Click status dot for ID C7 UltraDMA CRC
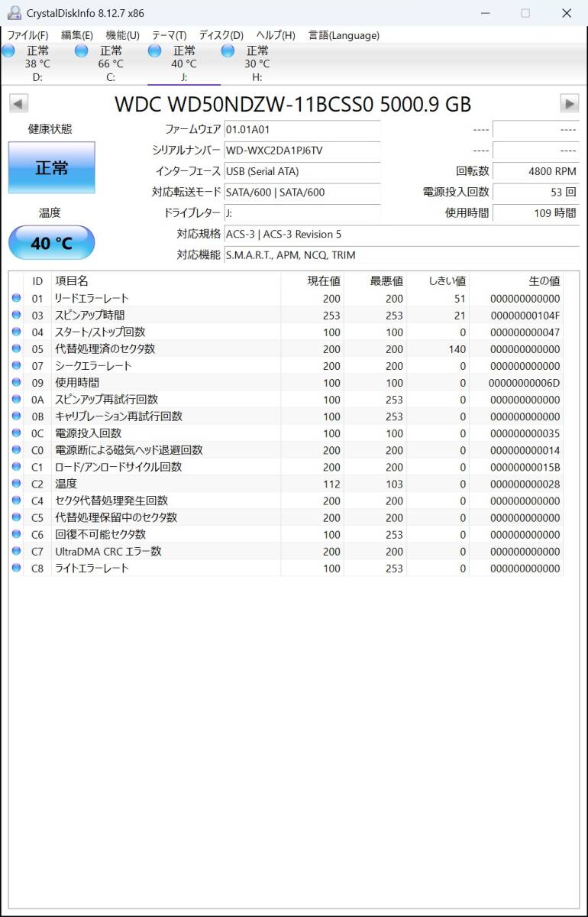 click(17, 551)
